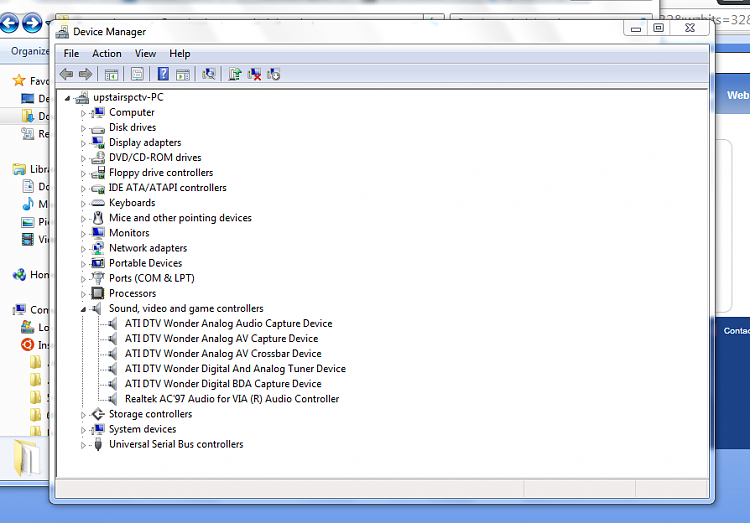The width and height of the screenshot is (750, 523).
Task: Select the Portable Devices tree item
Action: tap(145, 263)
